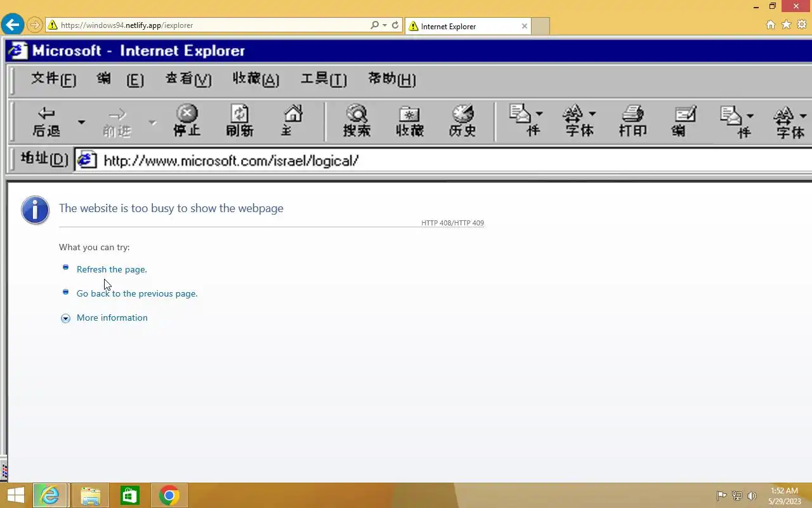This screenshot has width=812, height=508.
Task: Click 'Go back to the previous page.' link
Action: tap(137, 293)
